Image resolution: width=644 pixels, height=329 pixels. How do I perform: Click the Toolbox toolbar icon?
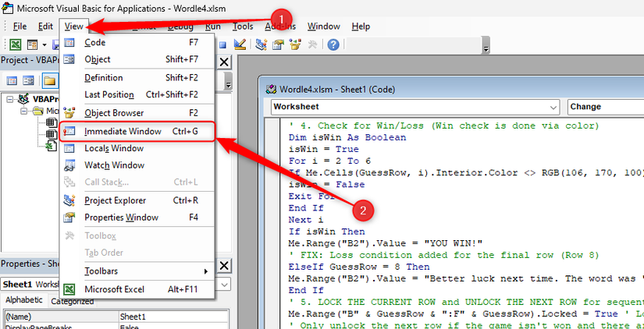click(312, 44)
